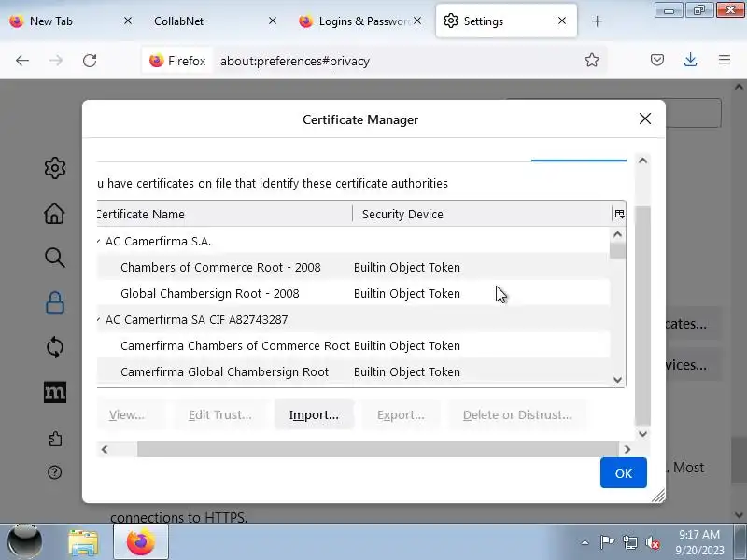Image resolution: width=747 pixels, height=560 pixels.
Task: Open the Downloads panel
Action: tap(690, 60)
